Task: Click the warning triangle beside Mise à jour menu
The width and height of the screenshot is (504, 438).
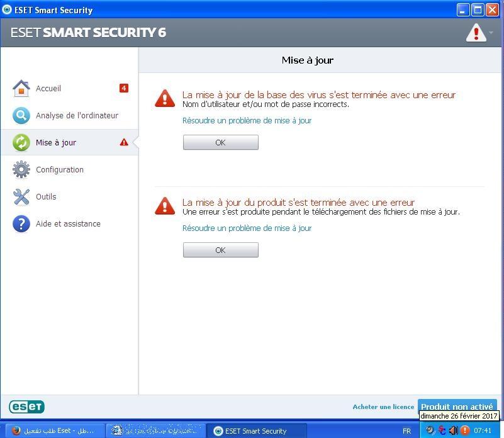Action: (124, 142)
